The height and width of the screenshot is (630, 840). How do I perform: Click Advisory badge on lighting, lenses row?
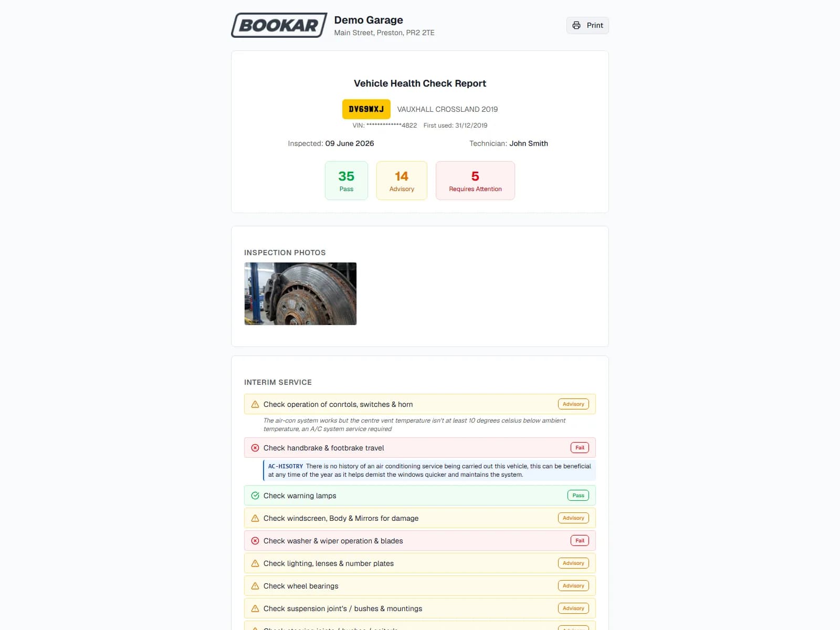tap(573, 563)
